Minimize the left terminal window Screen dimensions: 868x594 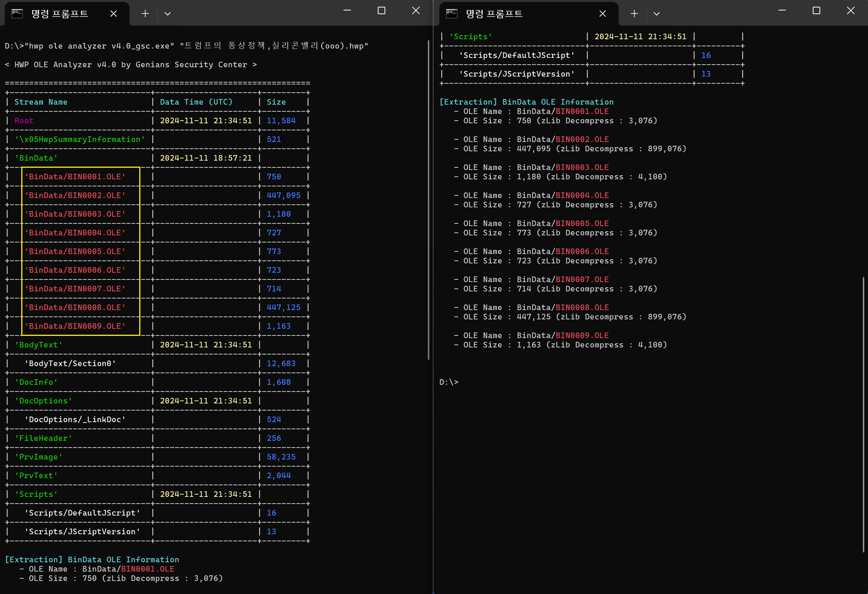[x=347, y=10]
